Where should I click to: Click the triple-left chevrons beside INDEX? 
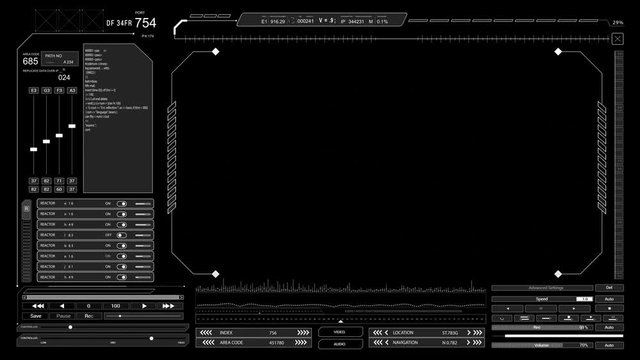pyautogui.click(x=206, y=333)
